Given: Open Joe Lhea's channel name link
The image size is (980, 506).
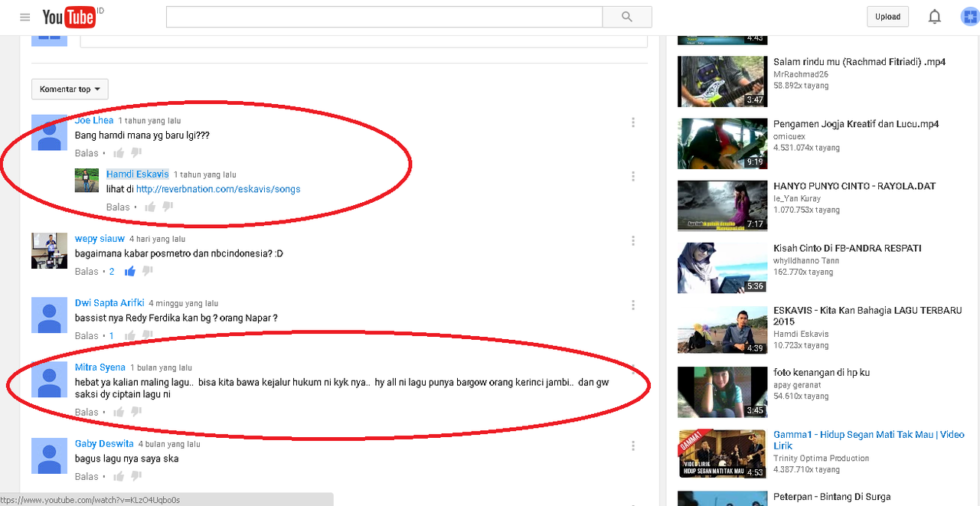Looking at the screenshot, I should [94, 120].
